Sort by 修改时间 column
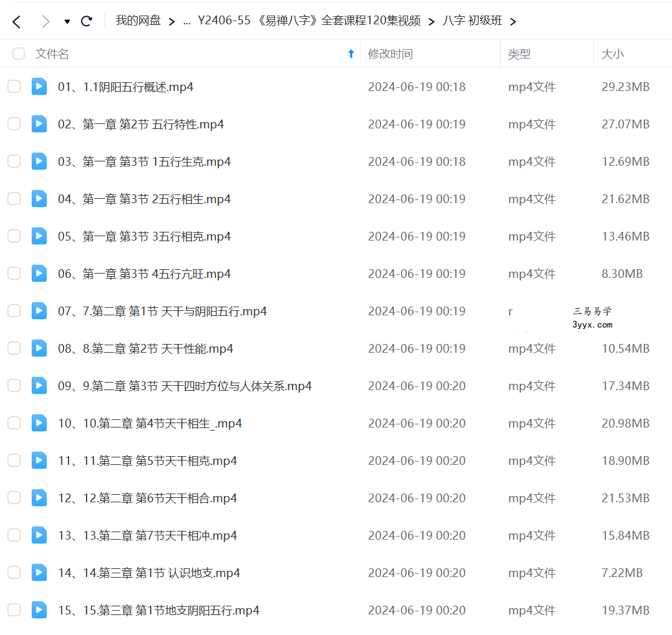The image size is (672, 635). (390, 54)
